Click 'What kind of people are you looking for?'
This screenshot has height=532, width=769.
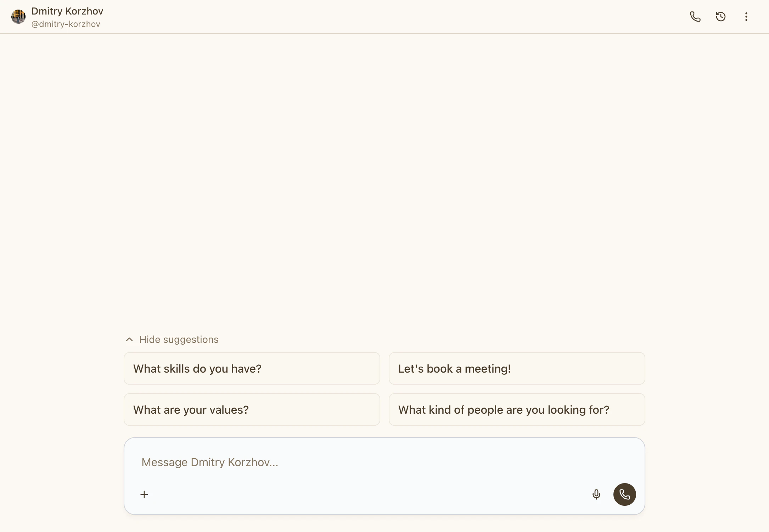click(516, 409)
